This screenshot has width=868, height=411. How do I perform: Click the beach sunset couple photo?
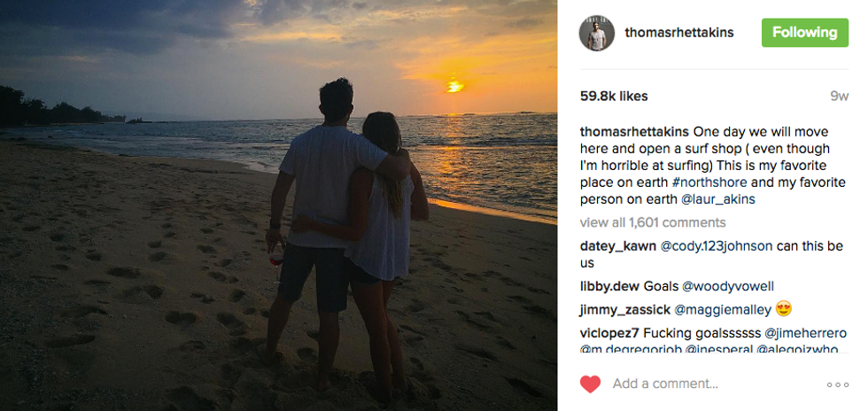(x=278, y=205)
